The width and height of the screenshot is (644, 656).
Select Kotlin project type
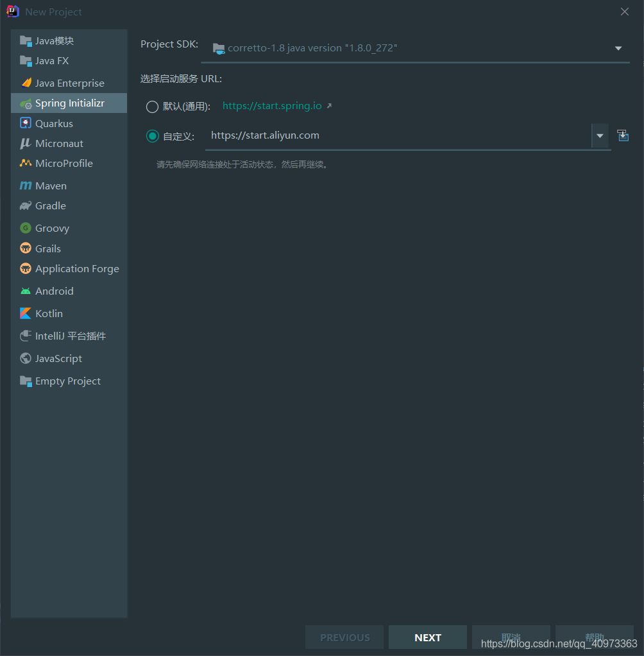click(69, 313)
